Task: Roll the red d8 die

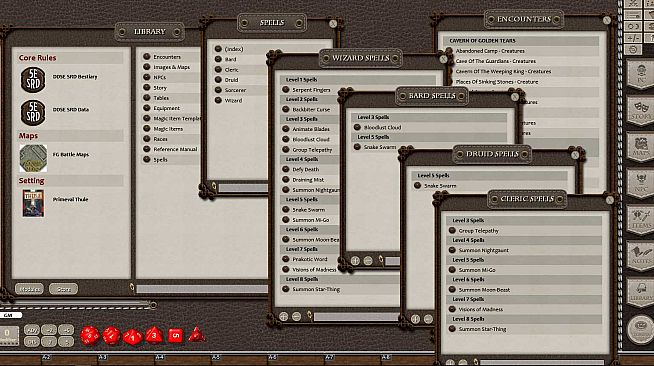Action: tap(154, 335)
